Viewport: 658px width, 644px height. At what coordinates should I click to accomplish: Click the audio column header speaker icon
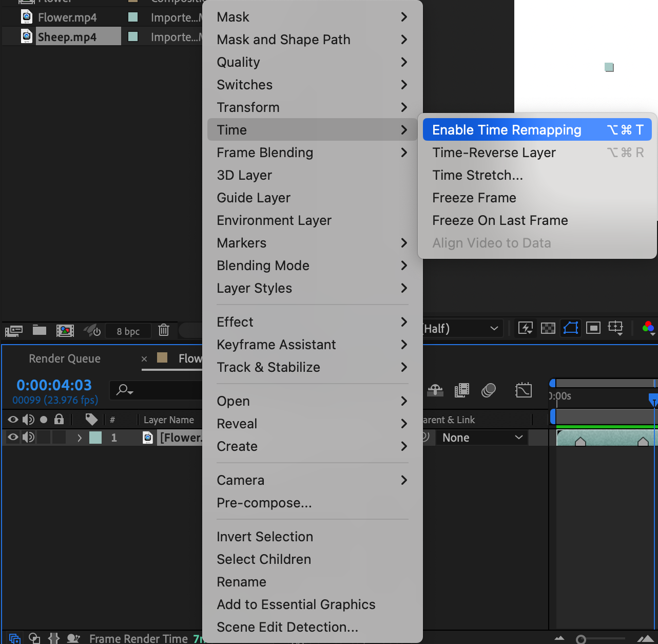(x=28, y=420)
